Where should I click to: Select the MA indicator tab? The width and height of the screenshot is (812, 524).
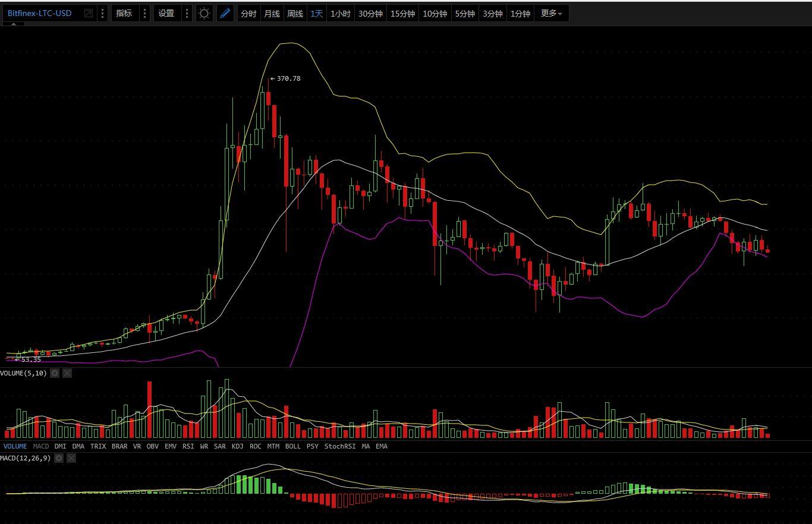[366, 446]
